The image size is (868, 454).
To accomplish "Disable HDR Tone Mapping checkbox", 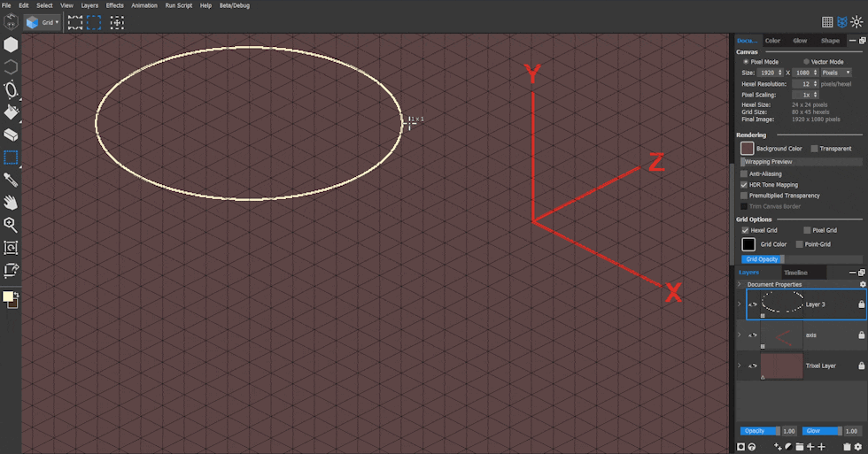I will [744, 185].
